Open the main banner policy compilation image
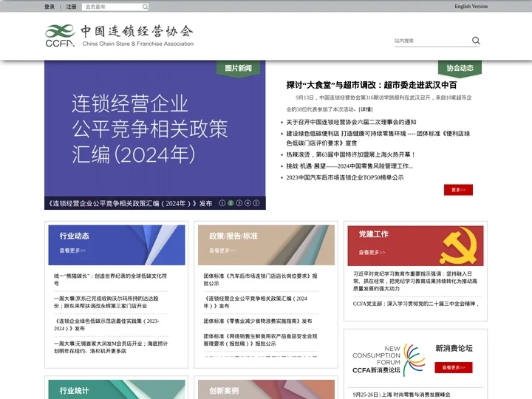The height and width of the screenshot is (399, 532). tap(154, 129)
